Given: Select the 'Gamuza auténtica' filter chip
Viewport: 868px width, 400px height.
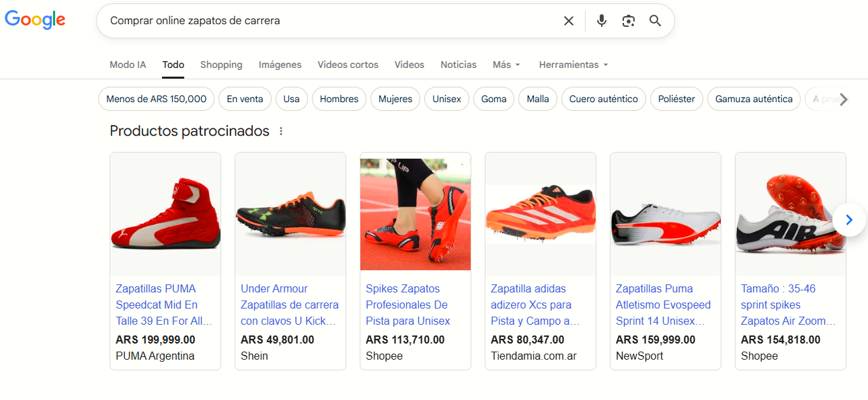Looking at the screenshot, I should click(754, 99).
